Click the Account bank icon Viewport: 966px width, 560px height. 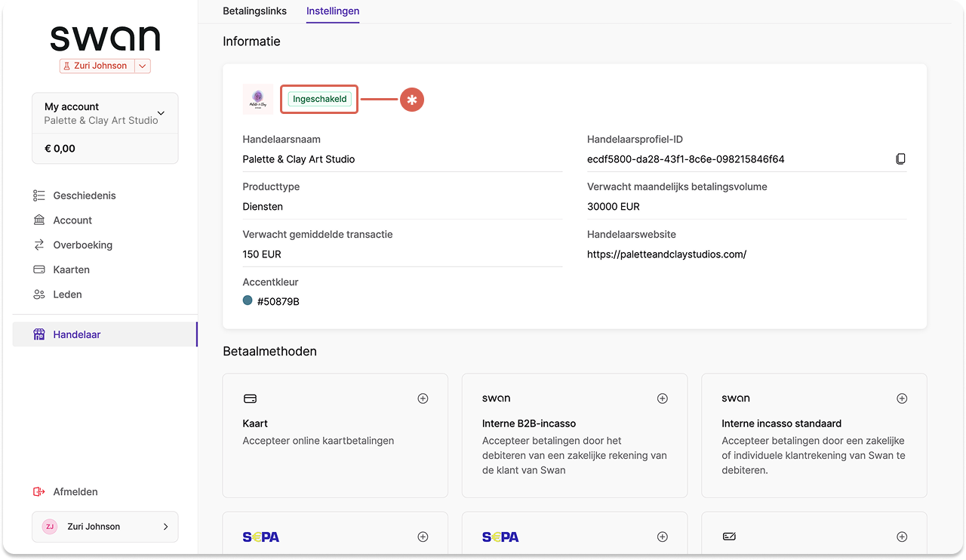click(x=39, y=220)
